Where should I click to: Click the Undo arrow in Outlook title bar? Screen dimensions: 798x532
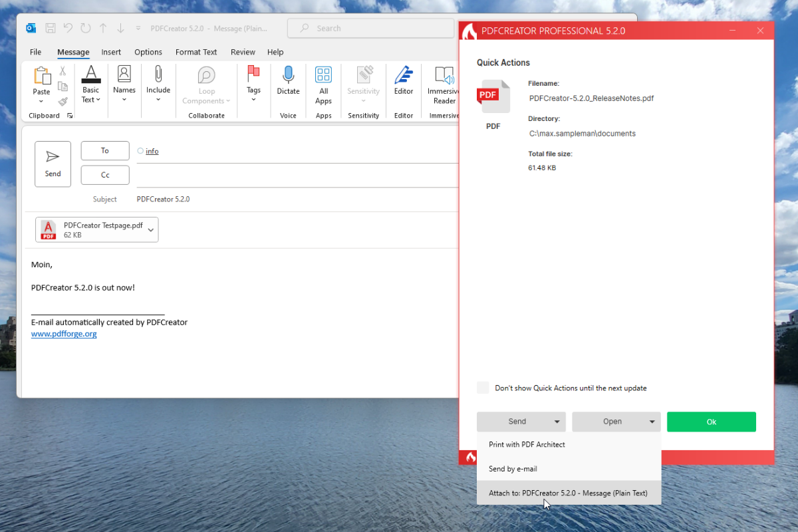pyautogui.click(x=68, y=28)
